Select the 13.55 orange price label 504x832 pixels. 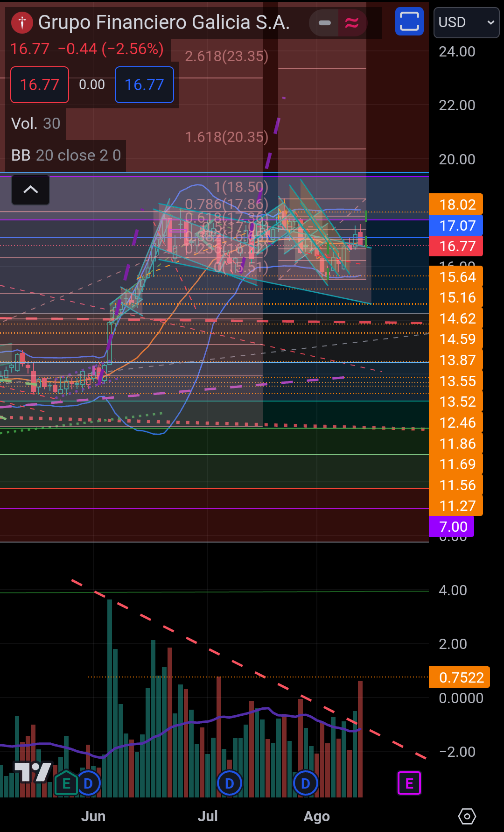(456, 381)
